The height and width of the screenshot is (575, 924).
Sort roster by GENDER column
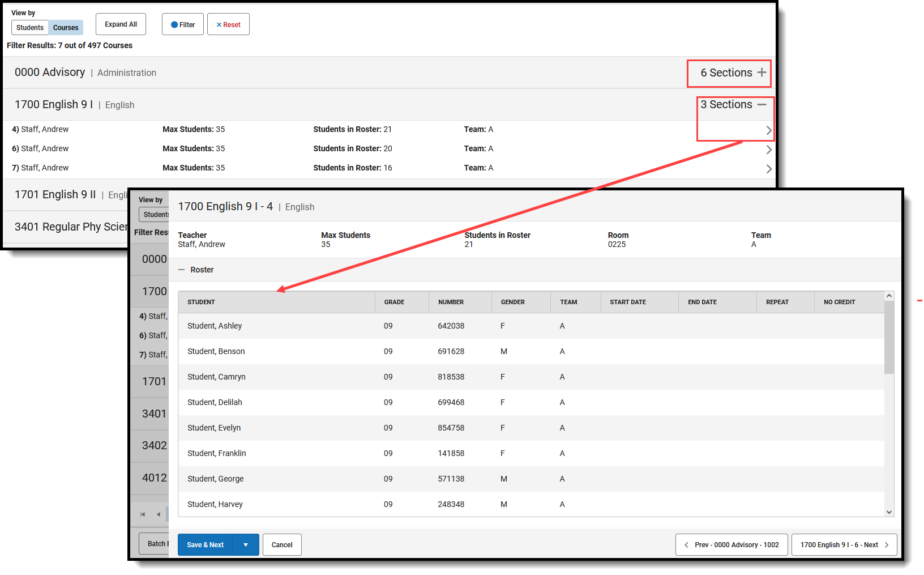coord(521,302)
